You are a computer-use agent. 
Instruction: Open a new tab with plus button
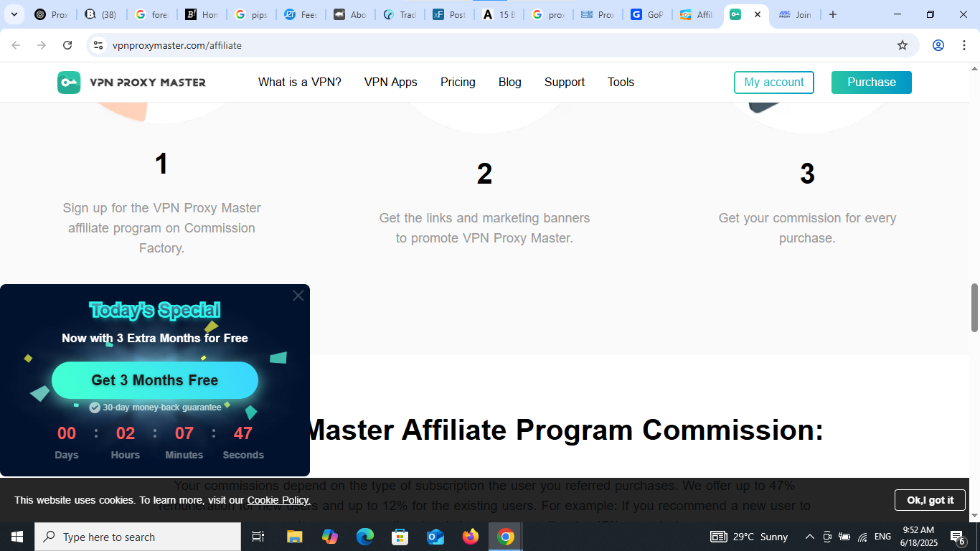coord(833,14)
